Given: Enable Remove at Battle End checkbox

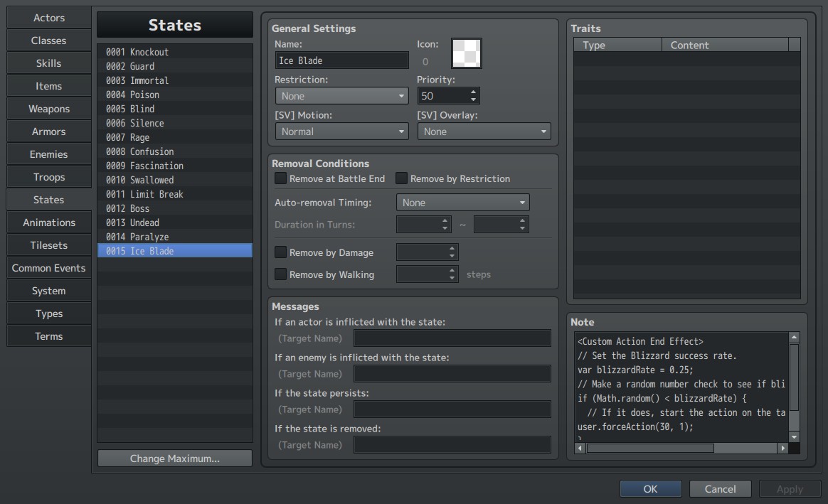Looking at the screenshot, I should point(280,178).
